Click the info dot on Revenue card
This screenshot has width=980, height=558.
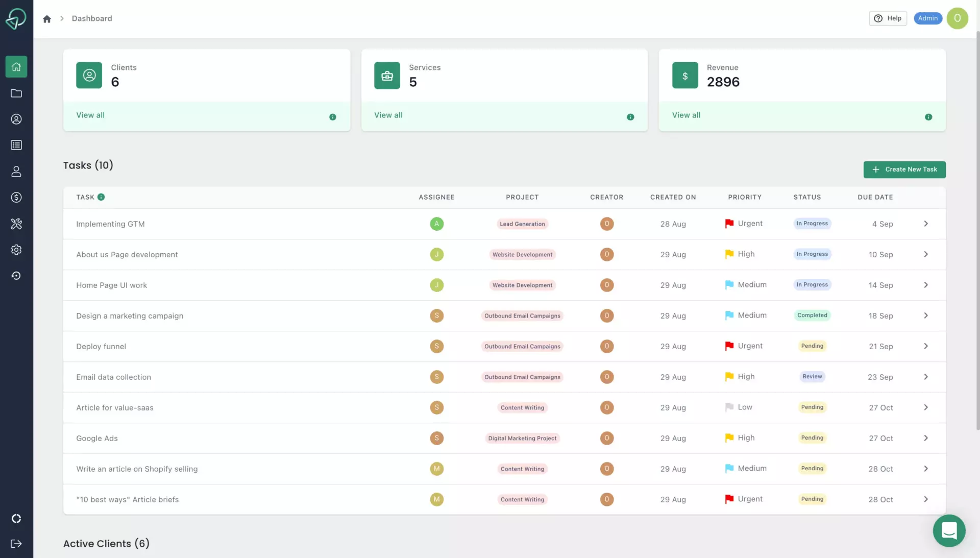928,117
